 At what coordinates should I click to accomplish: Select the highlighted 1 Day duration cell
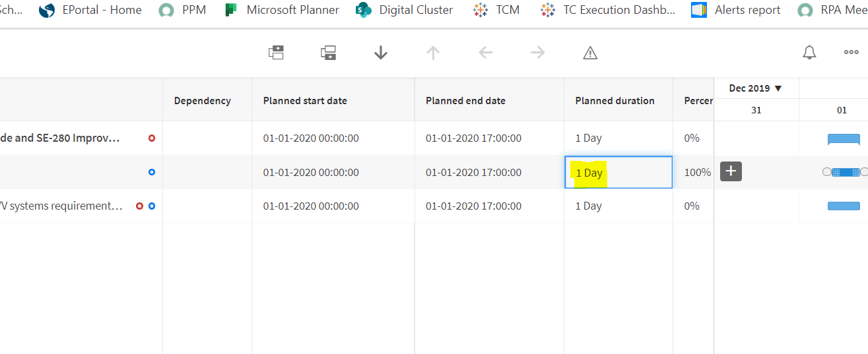coord(618,173)
